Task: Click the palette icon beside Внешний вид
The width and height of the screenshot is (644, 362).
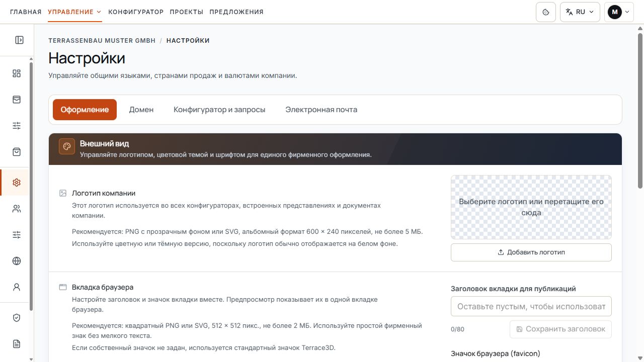Action: coord(67,147)
